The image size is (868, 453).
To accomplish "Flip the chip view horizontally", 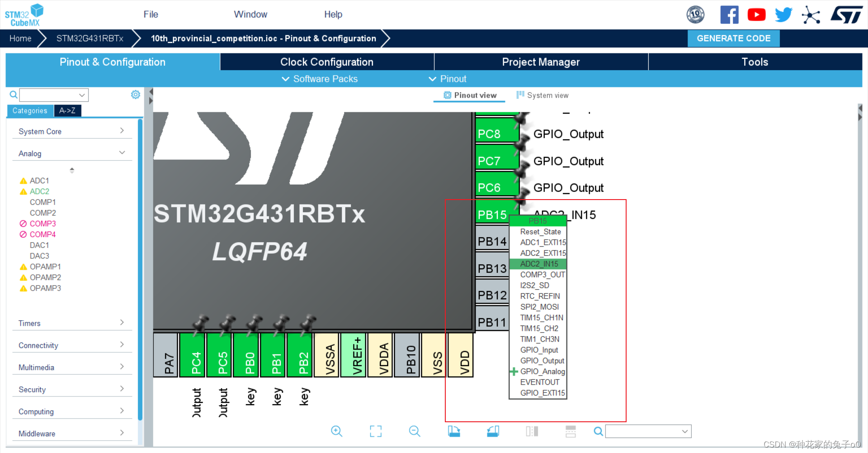I will (x=532, y=431).
